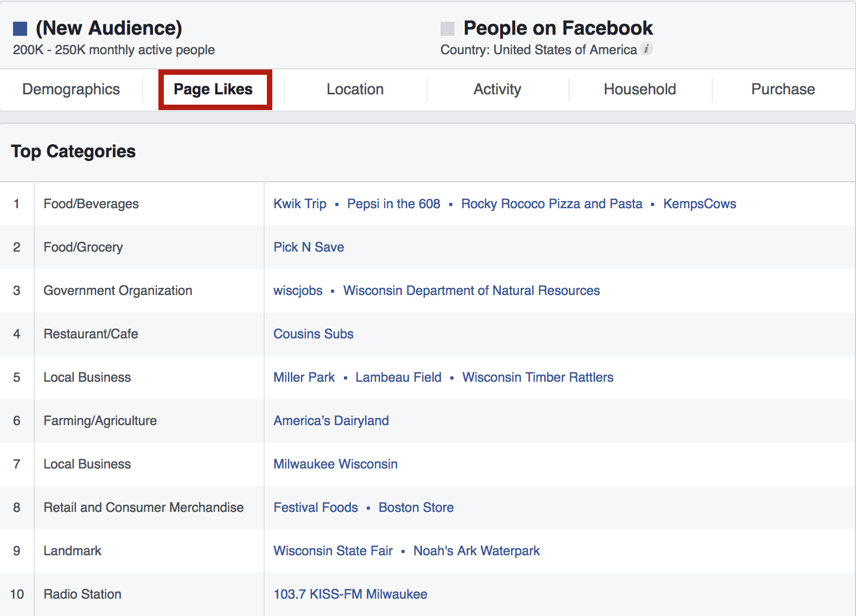
Task: Click the gray People on Facebook square
Action: (448, 29)
